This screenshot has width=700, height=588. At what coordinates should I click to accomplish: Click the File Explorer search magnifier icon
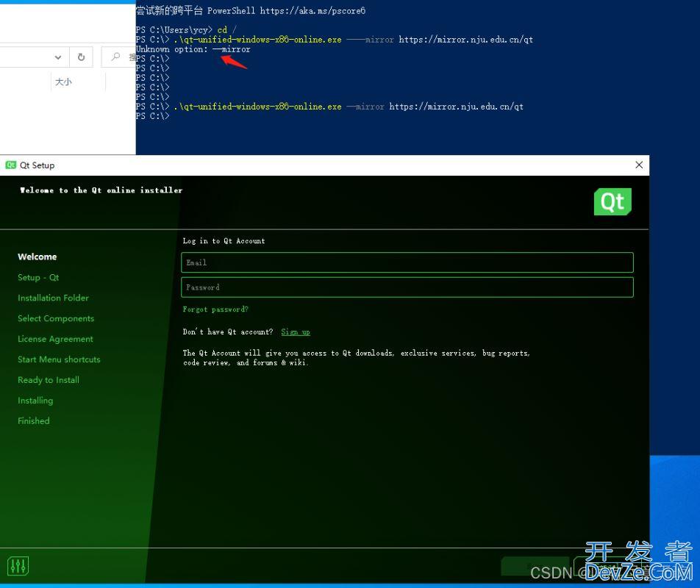[x=115, y=57]
